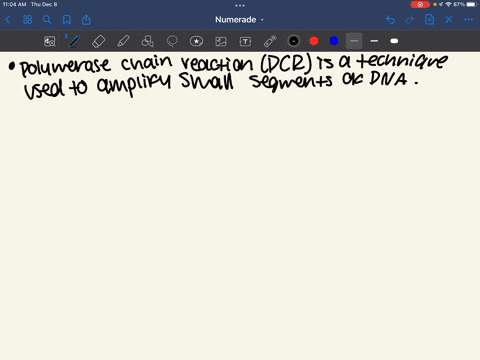
Task: Open the thumbnail grid view
Action: click(x=27, y=20)
